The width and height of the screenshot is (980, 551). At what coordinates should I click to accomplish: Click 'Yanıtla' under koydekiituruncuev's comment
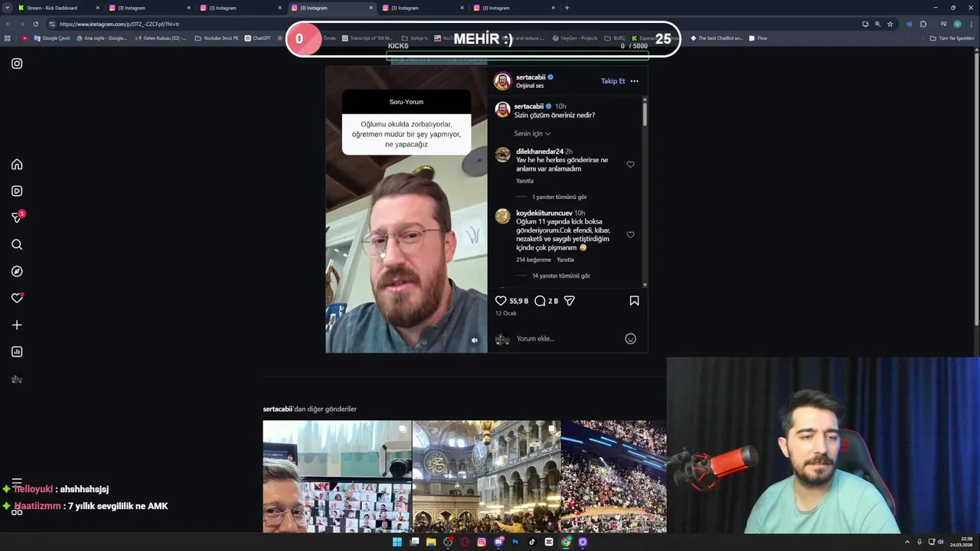click(565, 259)
